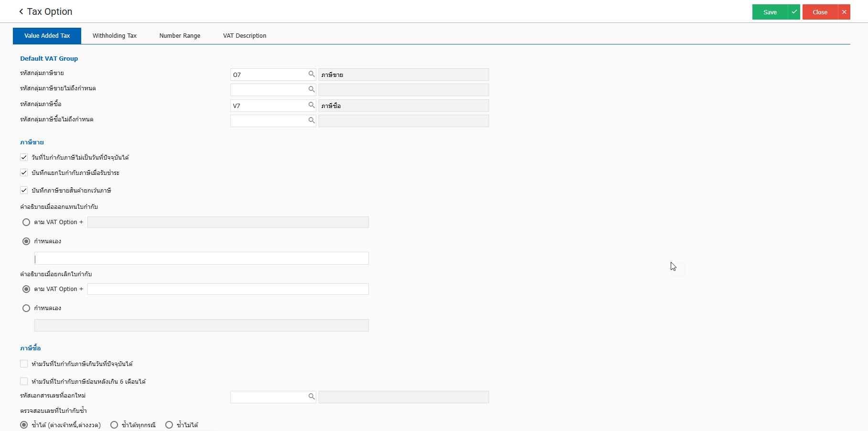
Task: Select ตาม VAT Option radio under คำอธิบายเมื่อออกแทนใบกำกับ
Action: (26, 222)
